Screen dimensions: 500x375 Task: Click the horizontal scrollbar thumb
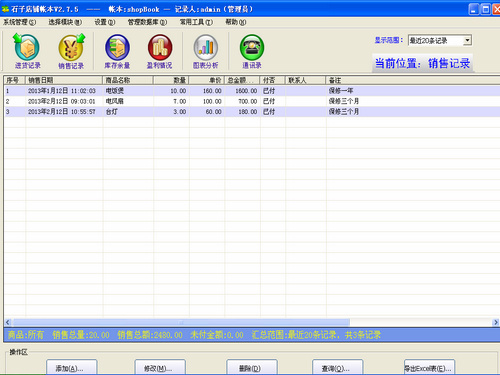[181, 322]
